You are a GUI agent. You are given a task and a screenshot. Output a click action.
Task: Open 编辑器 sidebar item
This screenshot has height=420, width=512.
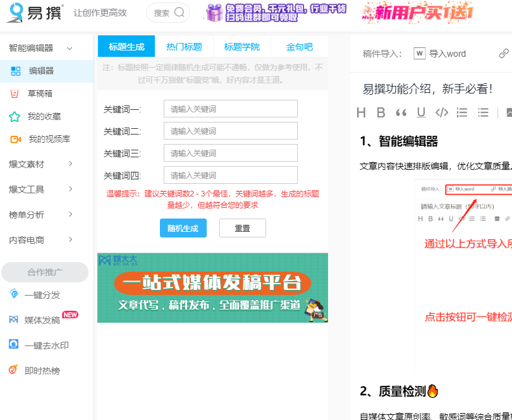[47, 71]
